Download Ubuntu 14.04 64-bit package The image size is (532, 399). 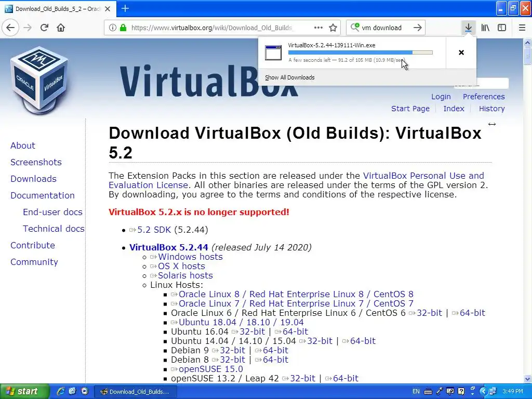[363, 341]
